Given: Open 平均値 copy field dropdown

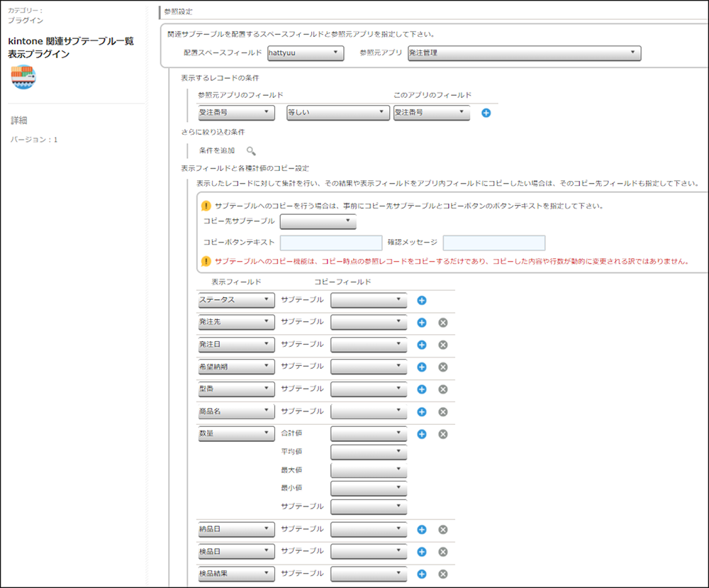Looking at the screenshot, I should point(369,452).
